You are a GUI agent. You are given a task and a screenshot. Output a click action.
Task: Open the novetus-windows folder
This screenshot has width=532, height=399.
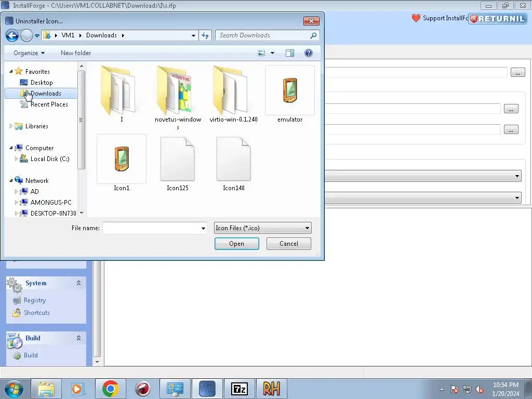[x=178, y=98]
